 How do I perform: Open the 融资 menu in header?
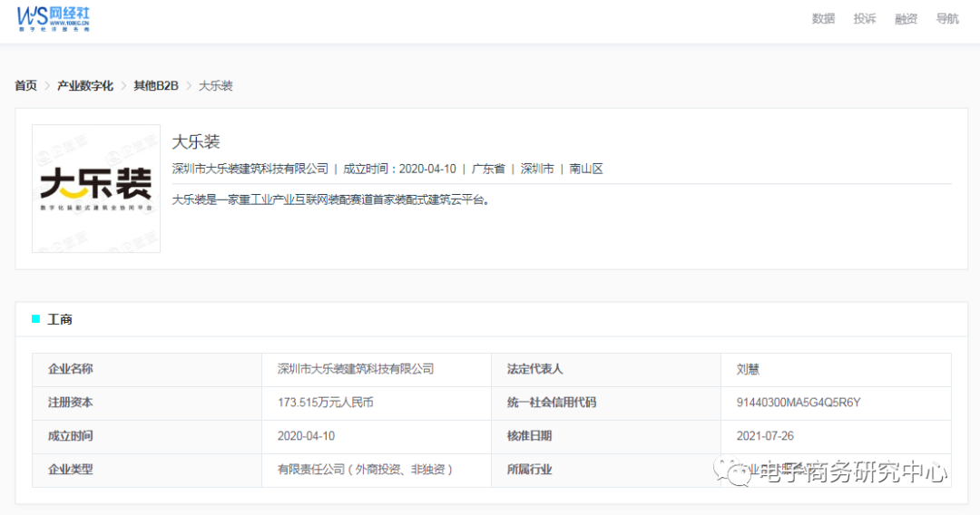pos(906,19)
